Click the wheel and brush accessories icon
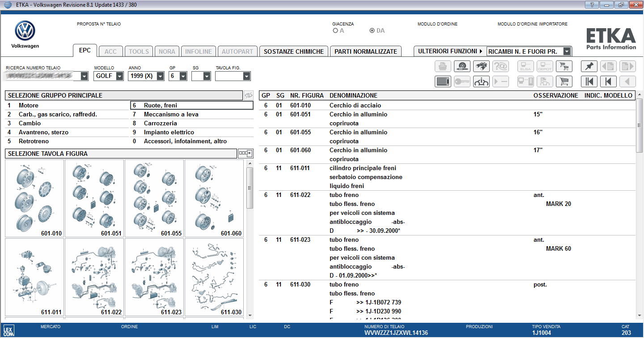This screenshot has height=338, width=644. 462,66
